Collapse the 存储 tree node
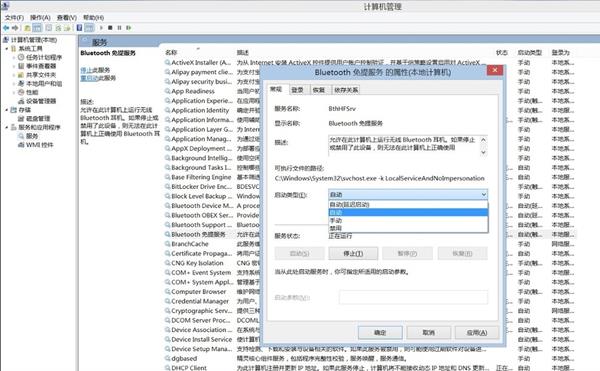600x371 pixels. [x=7, y=110]
